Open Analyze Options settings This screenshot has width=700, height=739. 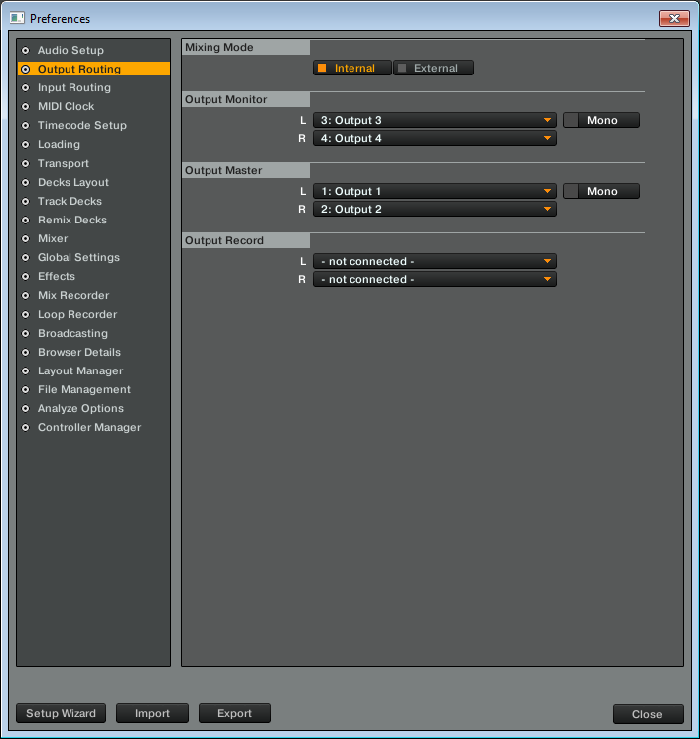(93, 408)
